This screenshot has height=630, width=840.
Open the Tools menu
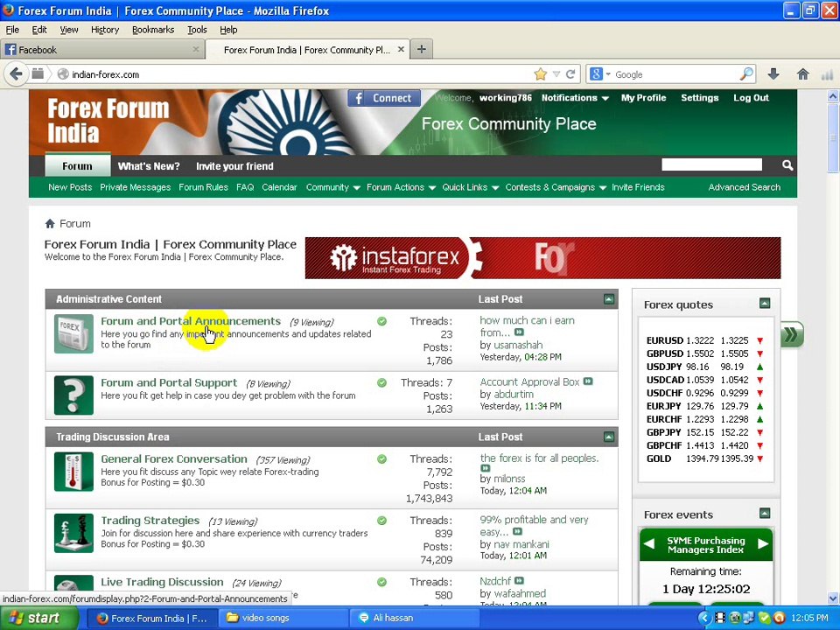(197, 30)
